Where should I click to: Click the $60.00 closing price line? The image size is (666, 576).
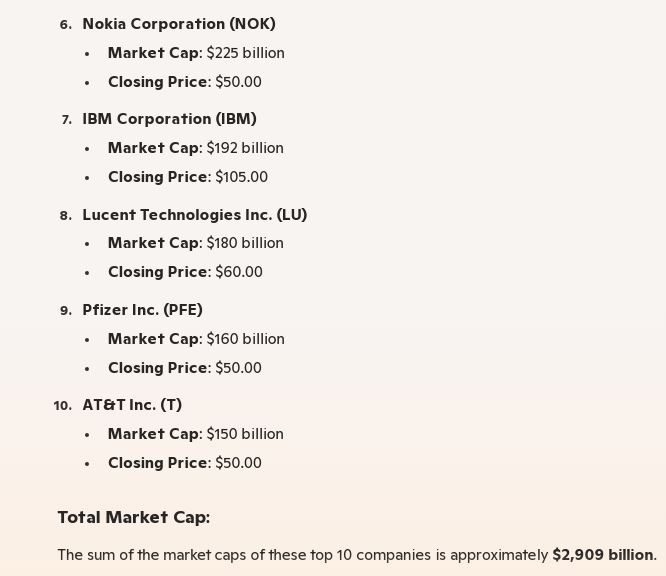pyautogui.click(x=185, y=272)
